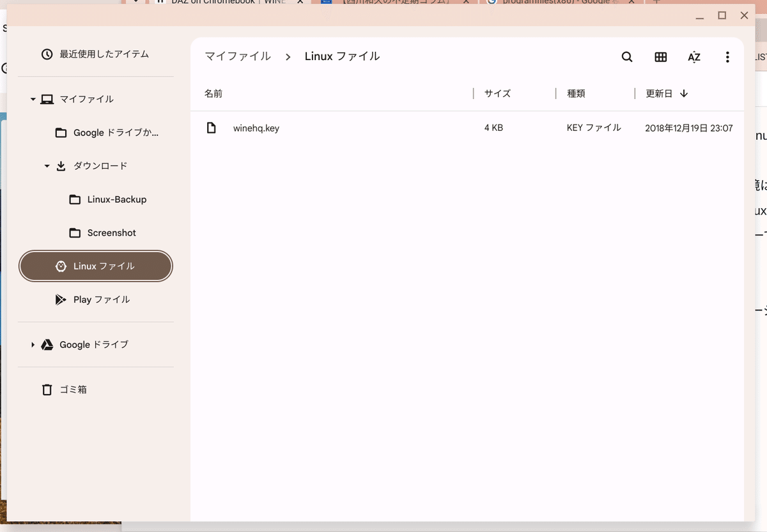
Task: Click the download icon beside ダウンロード
Action: click(61, 166)
